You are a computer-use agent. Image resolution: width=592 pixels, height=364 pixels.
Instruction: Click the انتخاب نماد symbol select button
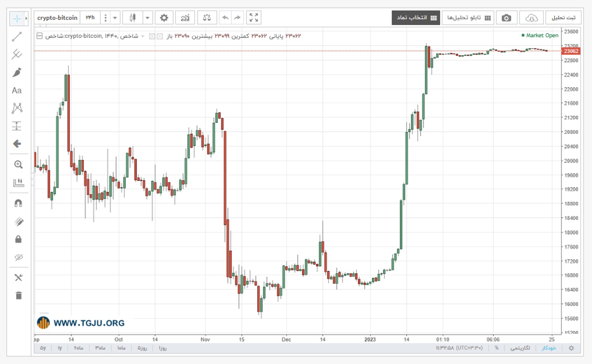[x=416, y=17]
